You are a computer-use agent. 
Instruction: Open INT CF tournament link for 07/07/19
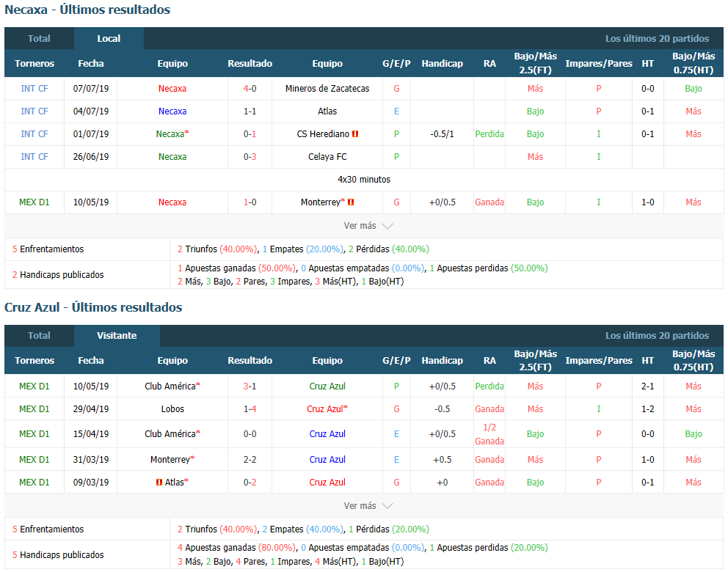(x=34, y=89)
